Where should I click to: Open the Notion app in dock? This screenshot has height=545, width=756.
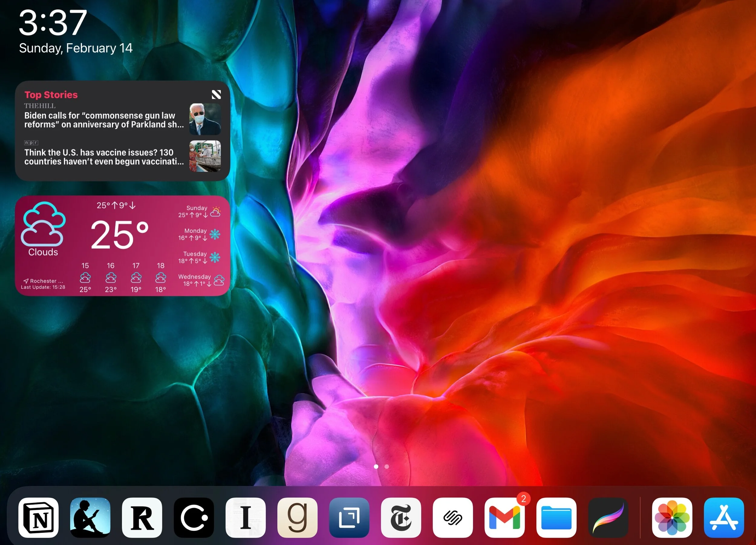[38, 517]
